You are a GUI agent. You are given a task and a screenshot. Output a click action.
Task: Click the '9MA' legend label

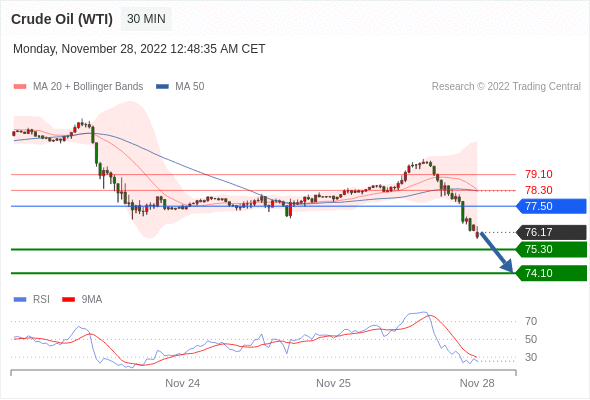point(92,300)
